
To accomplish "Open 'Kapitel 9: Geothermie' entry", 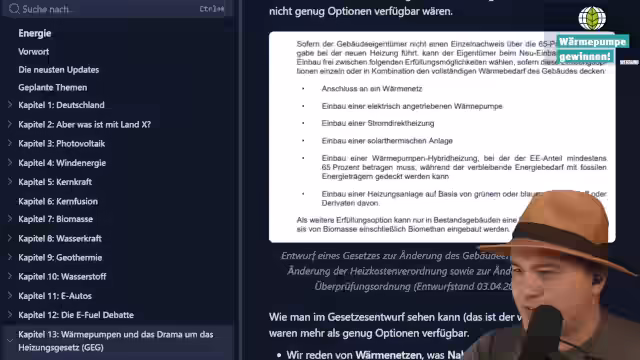I will [x=60, y=258].
